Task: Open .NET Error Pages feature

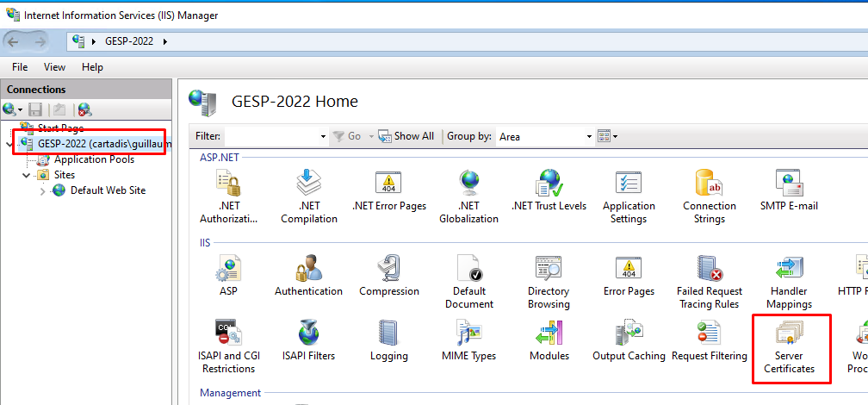Action: pos(389,191)
